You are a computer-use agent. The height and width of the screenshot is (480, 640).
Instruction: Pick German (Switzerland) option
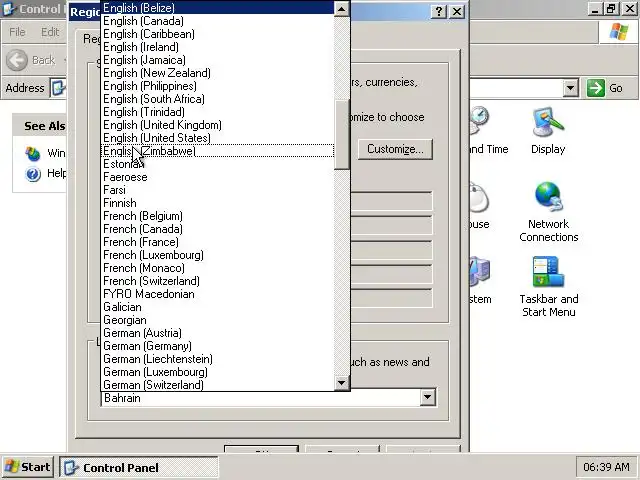click(217, 385)
